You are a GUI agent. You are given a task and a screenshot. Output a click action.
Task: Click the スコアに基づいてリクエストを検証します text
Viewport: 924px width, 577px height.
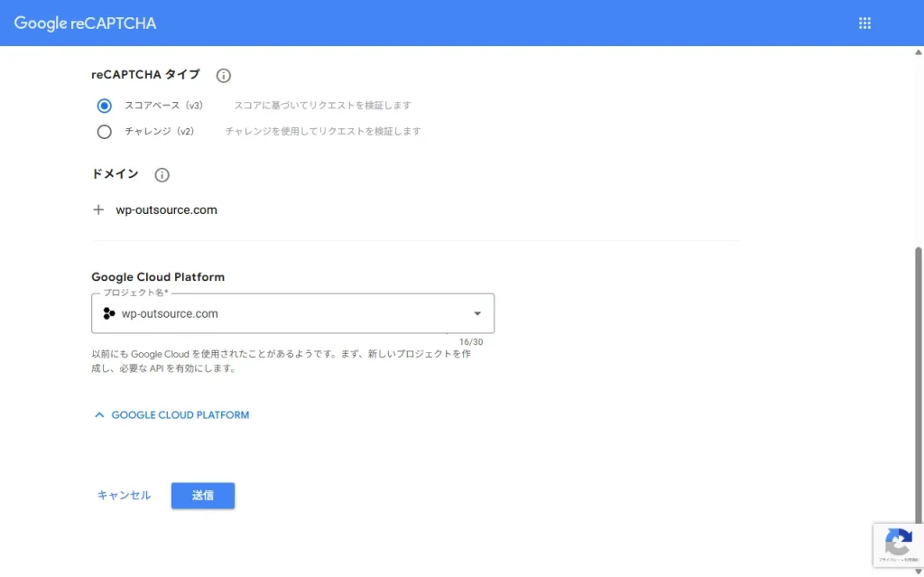pos(322,106)
